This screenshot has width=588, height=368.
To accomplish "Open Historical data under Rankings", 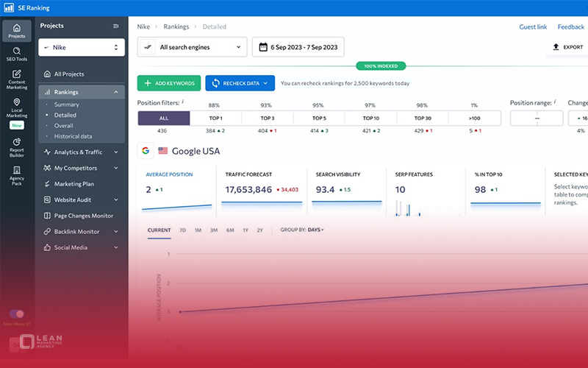I will [73, 136].
